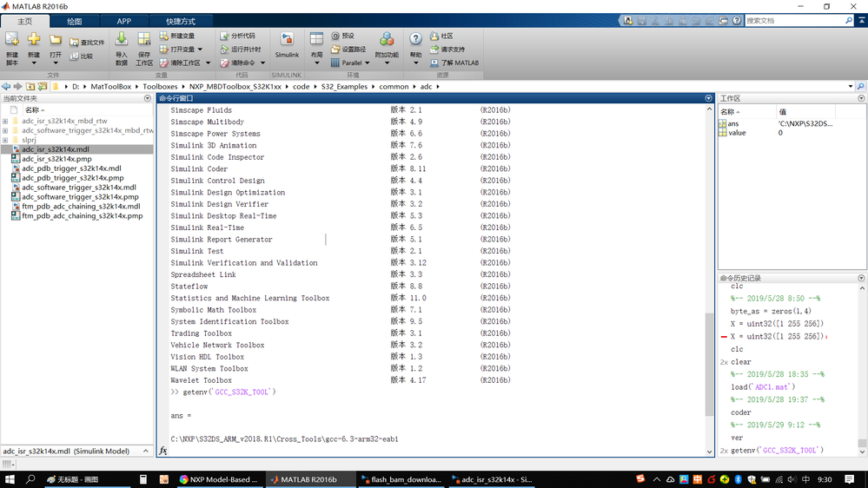The height and width of the screenshot is (488, 868).
Task: Click the 帮助 help button
Action: point(415,49)
